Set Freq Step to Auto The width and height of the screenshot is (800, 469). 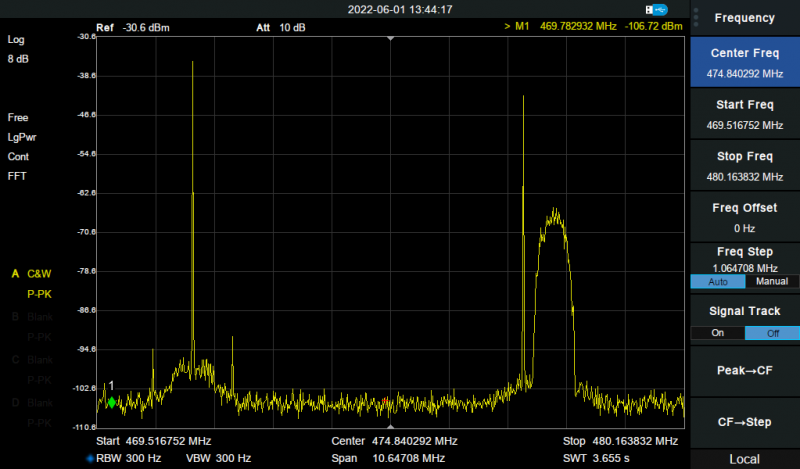pos(718,282)
